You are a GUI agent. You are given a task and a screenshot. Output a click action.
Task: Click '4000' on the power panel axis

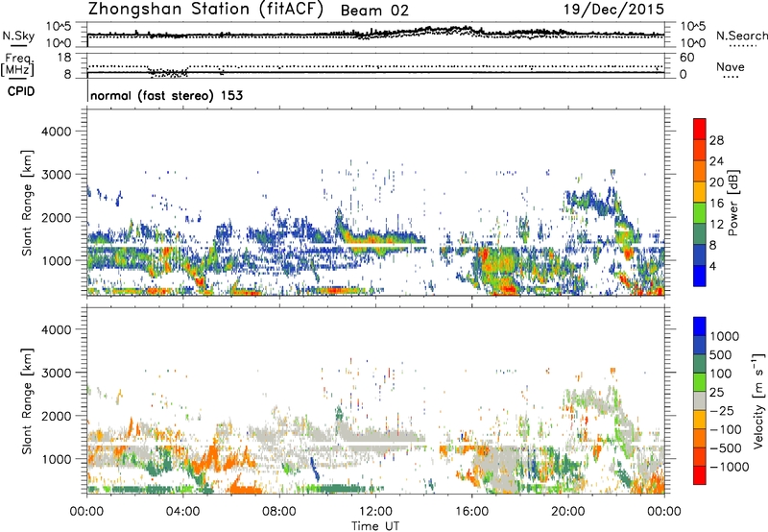click(x=56, y=132)
